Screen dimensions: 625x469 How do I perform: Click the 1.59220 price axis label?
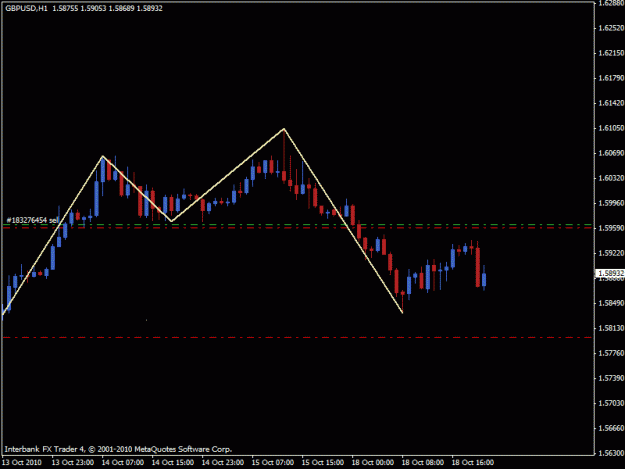click(x=611, y=253)
